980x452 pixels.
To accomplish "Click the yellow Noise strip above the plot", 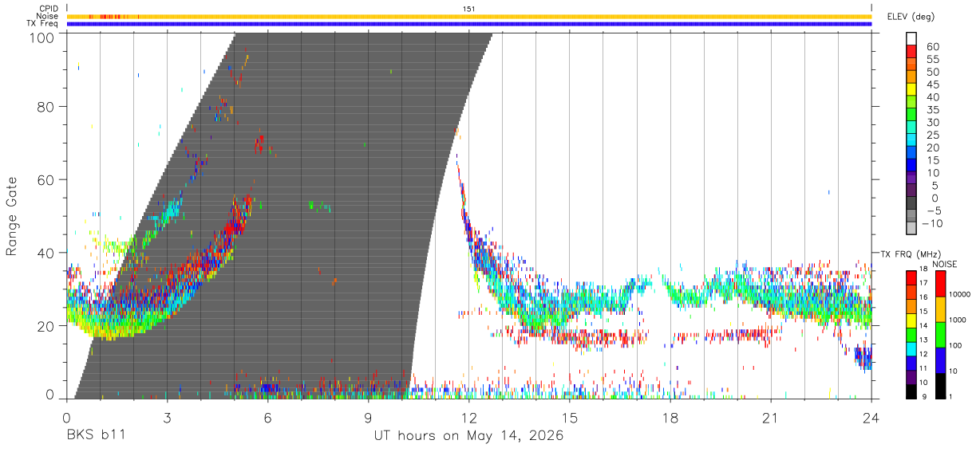I will coord(469,16).
